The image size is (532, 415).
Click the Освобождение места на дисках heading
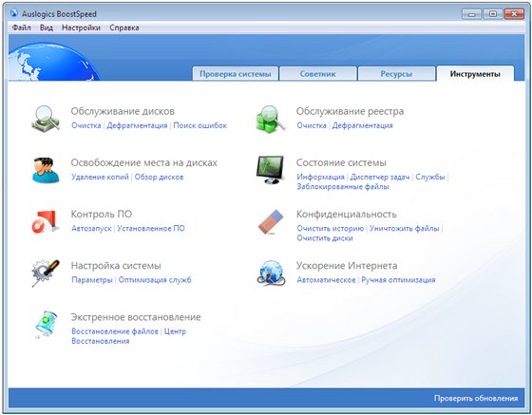[143, 162]
